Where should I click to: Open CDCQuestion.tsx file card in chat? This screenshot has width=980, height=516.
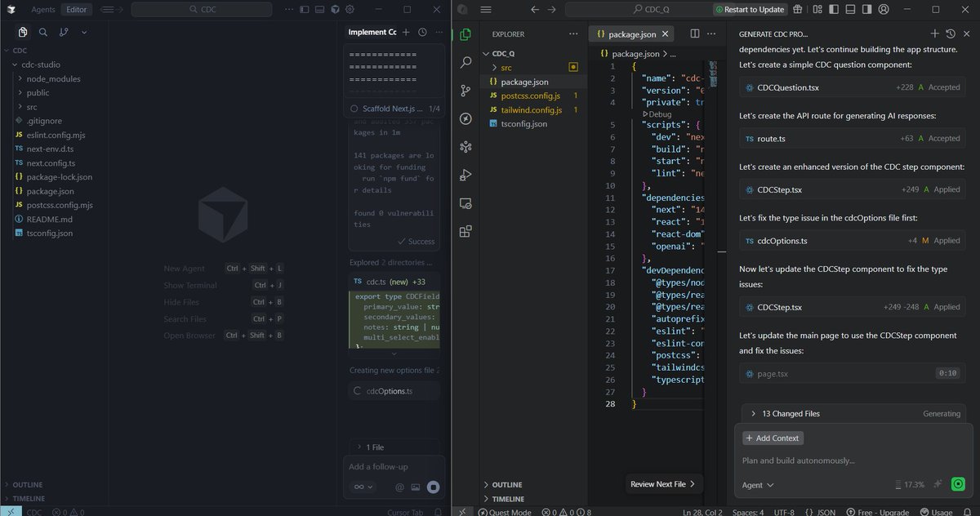pyautogui.click(x=853, y=87)
